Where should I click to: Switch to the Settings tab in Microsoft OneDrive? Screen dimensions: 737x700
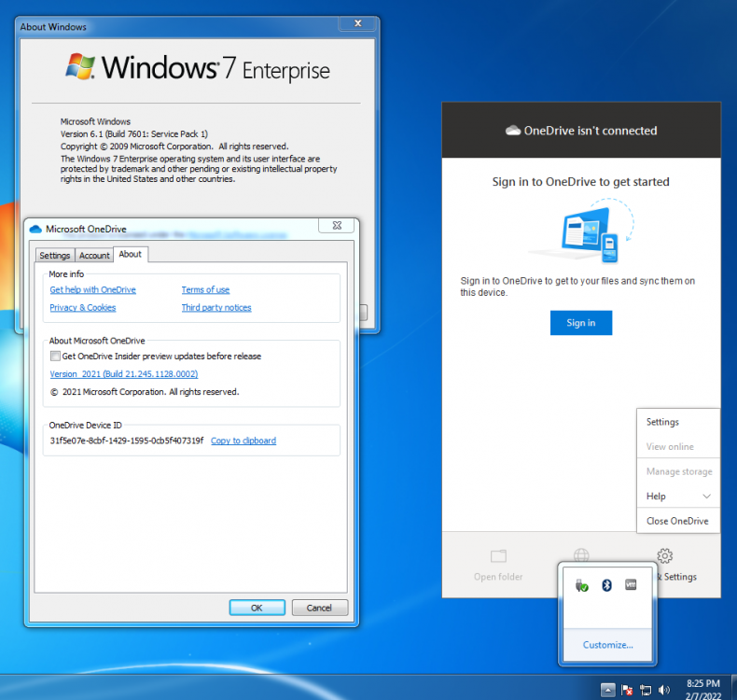point(55,256)
